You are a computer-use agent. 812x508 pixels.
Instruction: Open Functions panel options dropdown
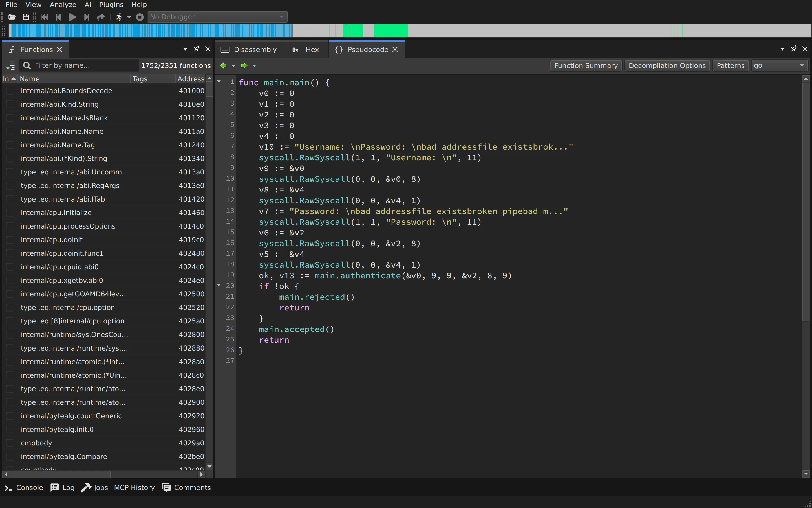pos(185,49)
